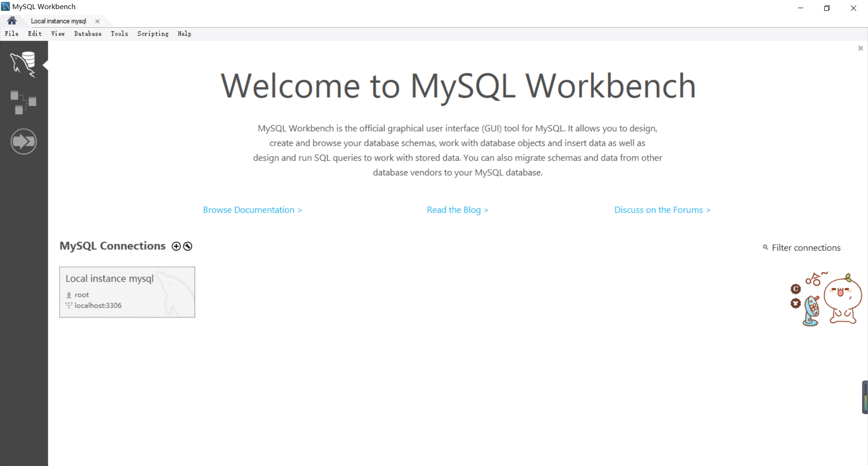This screenshot has width=868, height=466.
Task: Open the View menu
Action: pos(58,34)
